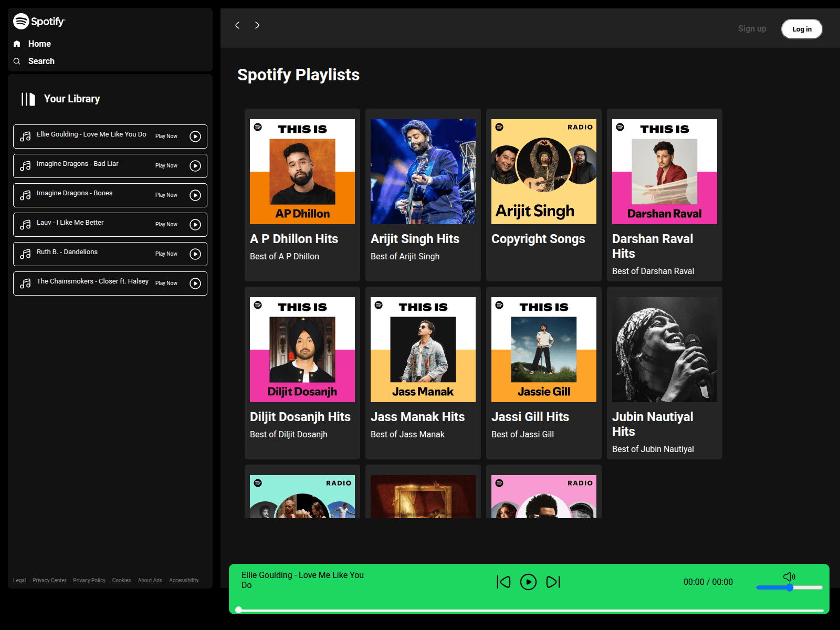
Task: Click music note icon beside Dandelions
Action: click(25, 254)
